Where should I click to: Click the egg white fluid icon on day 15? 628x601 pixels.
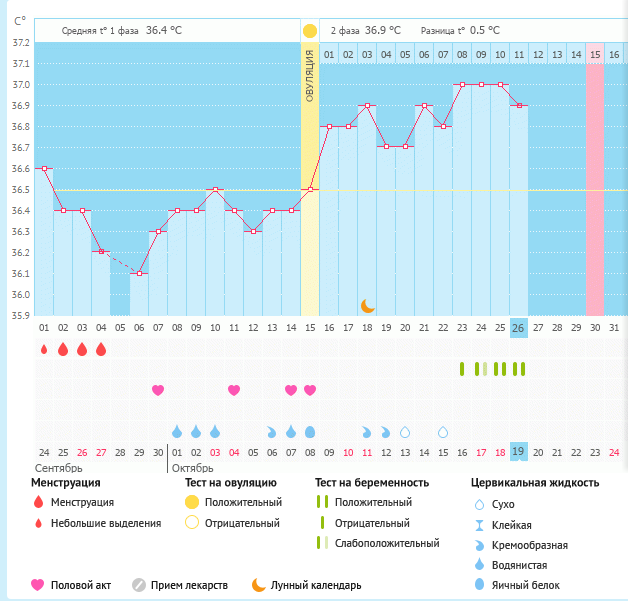pyautogui.click(x=310, y=431)
